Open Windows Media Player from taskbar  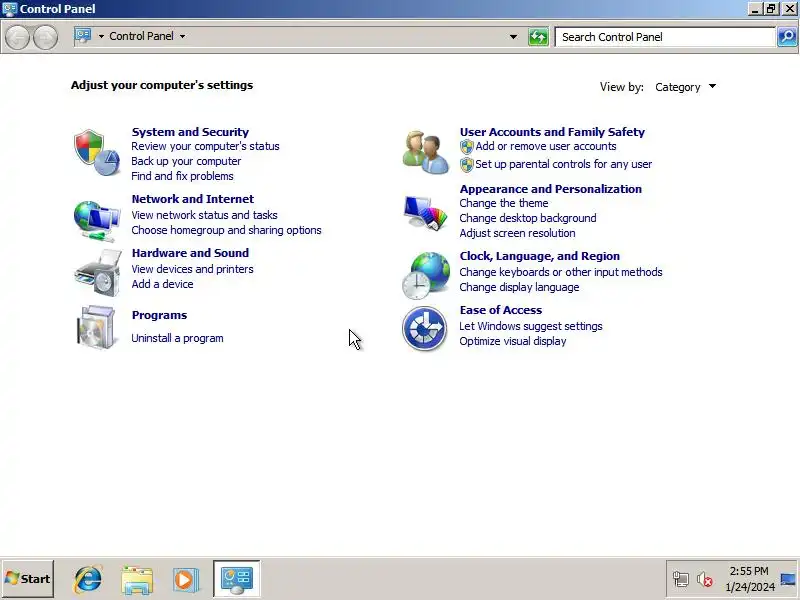[x=185, y=580]
